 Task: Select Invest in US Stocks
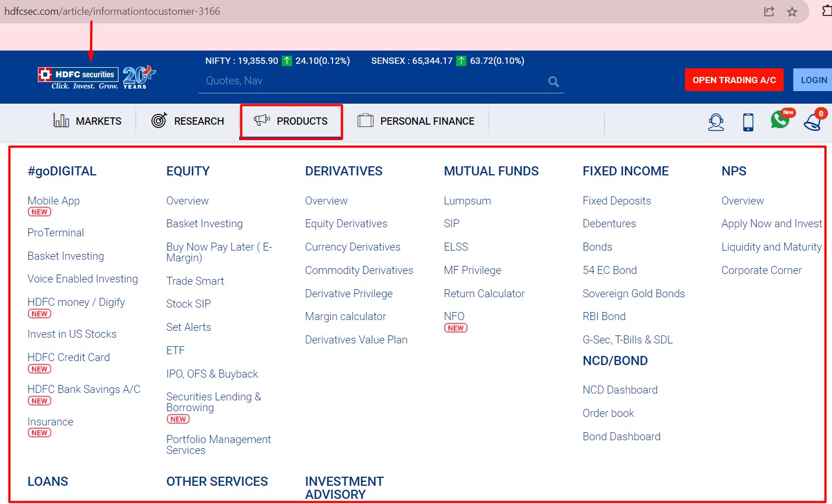72,334
